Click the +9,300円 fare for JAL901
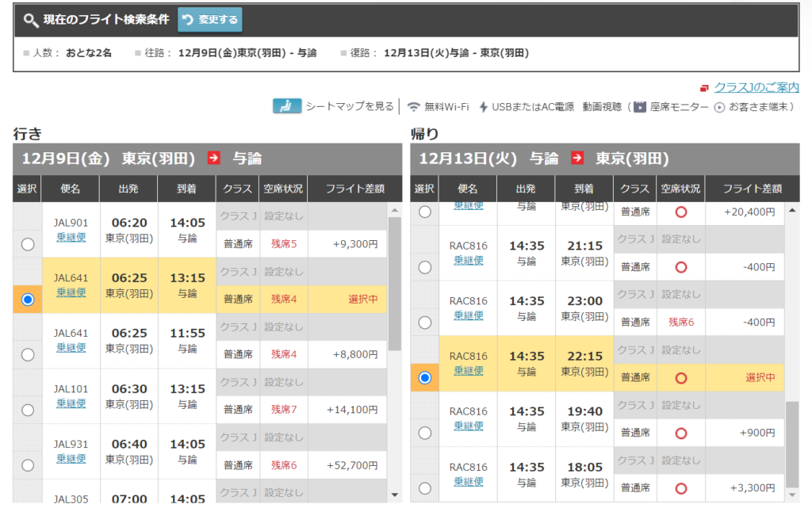812x512 pixels. 354,244
